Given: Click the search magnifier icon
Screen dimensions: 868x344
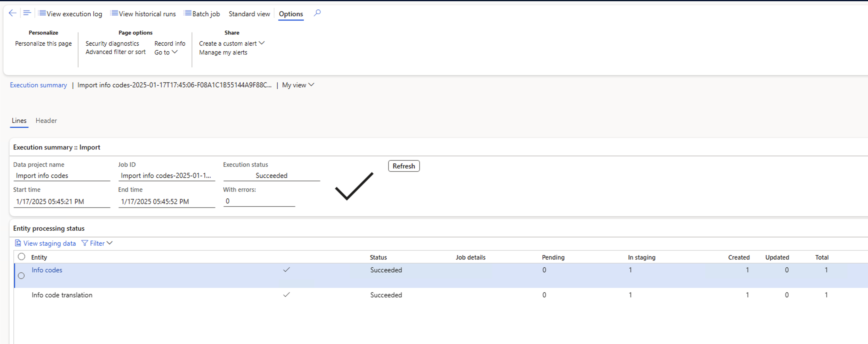Looking at the screenshot, I should coord(317,13).
